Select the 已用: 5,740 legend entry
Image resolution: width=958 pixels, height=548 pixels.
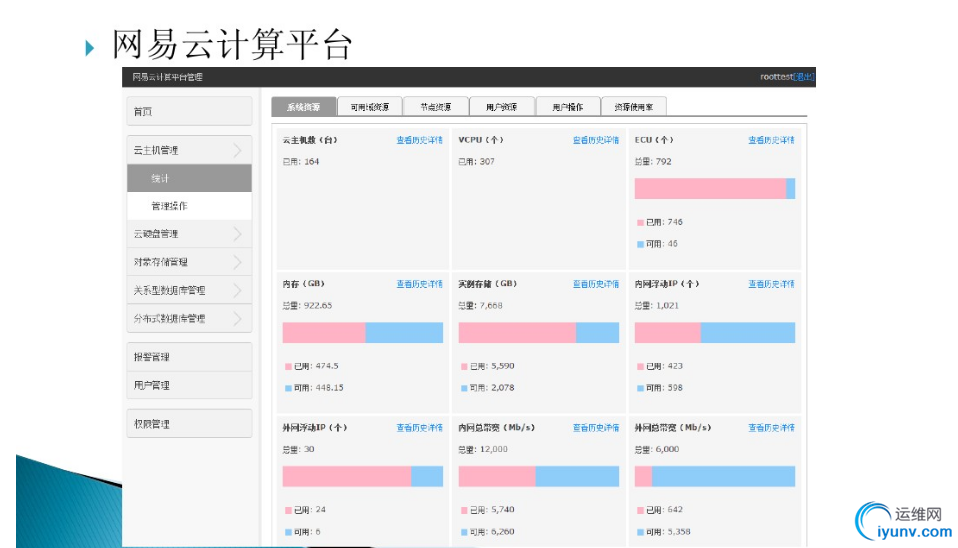488,510
